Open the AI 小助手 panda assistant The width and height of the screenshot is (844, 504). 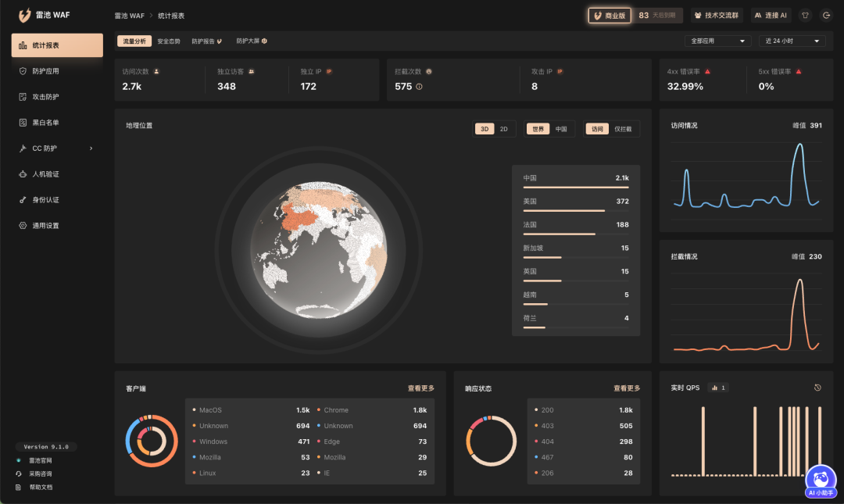821,482
